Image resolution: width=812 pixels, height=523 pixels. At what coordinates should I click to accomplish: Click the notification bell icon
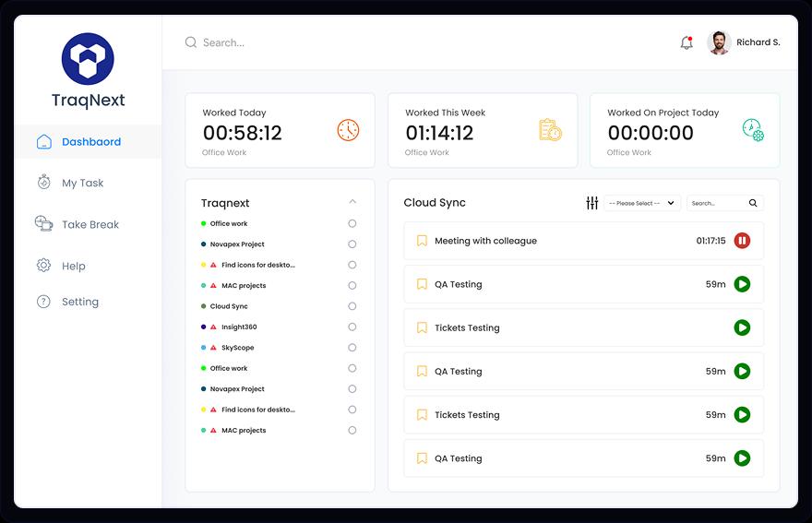click(687, 43)
